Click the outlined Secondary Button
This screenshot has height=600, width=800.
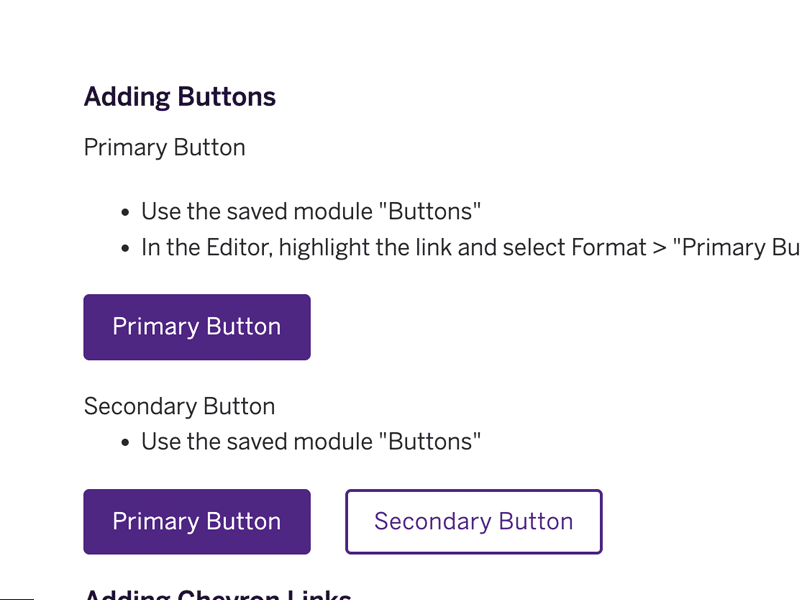tap(474, 522)
